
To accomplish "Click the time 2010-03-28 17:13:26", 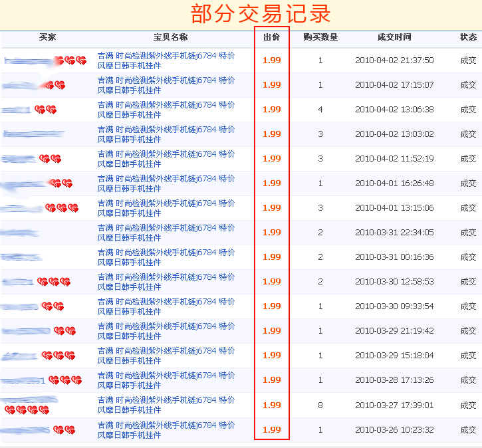I will coord(394,380).
